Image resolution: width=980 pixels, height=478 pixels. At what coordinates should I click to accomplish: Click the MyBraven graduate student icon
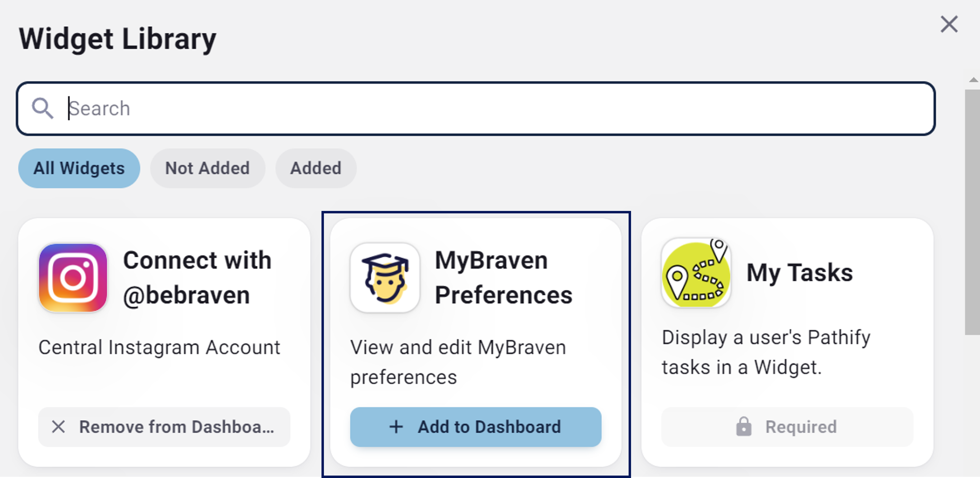[385, 278]
